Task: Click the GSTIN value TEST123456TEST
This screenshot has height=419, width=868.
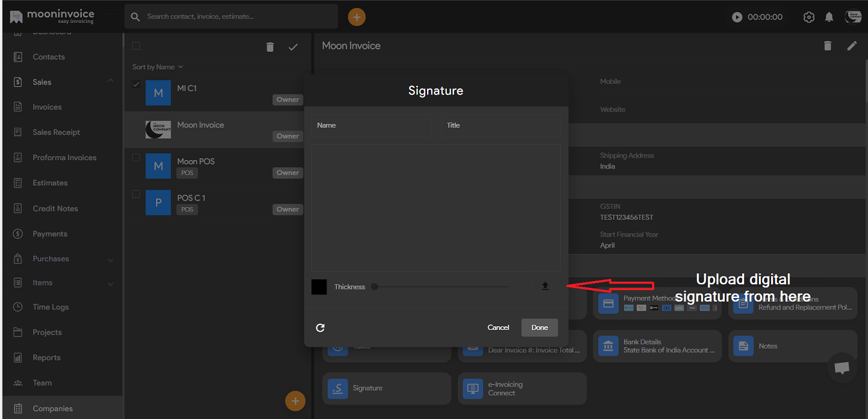Action: coord(626,217)
